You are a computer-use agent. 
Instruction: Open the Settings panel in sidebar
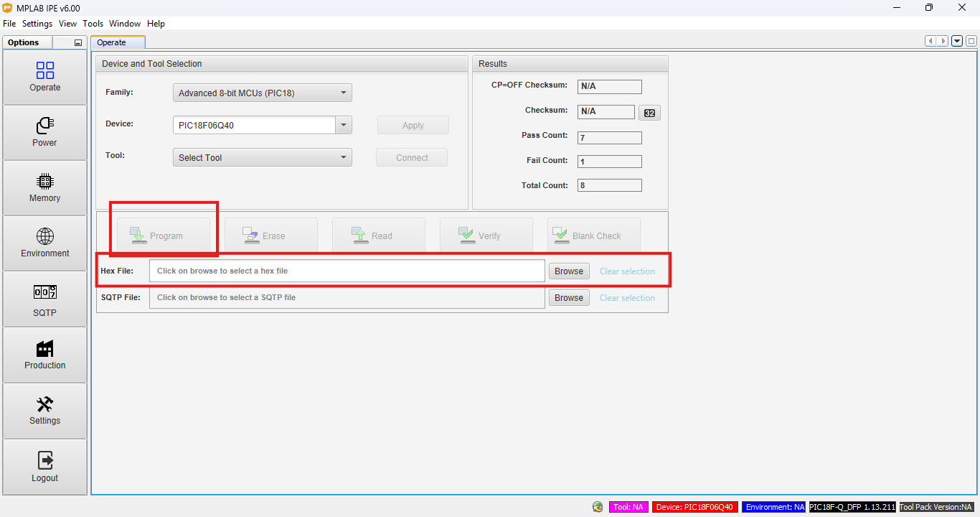click(x=44, y=411)
